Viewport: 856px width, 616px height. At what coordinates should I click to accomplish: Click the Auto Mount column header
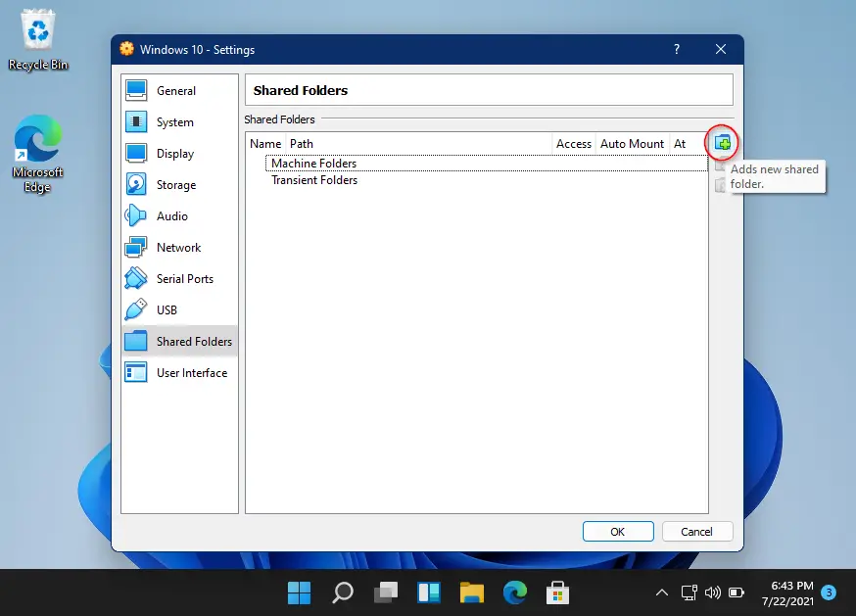632,144
